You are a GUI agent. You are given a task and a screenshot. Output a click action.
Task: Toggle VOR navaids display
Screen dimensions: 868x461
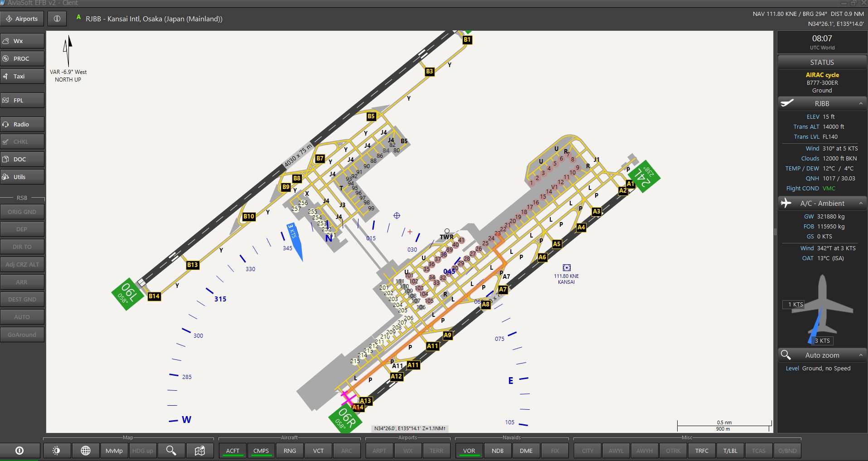pyautogui.click(x=469, y=451)
